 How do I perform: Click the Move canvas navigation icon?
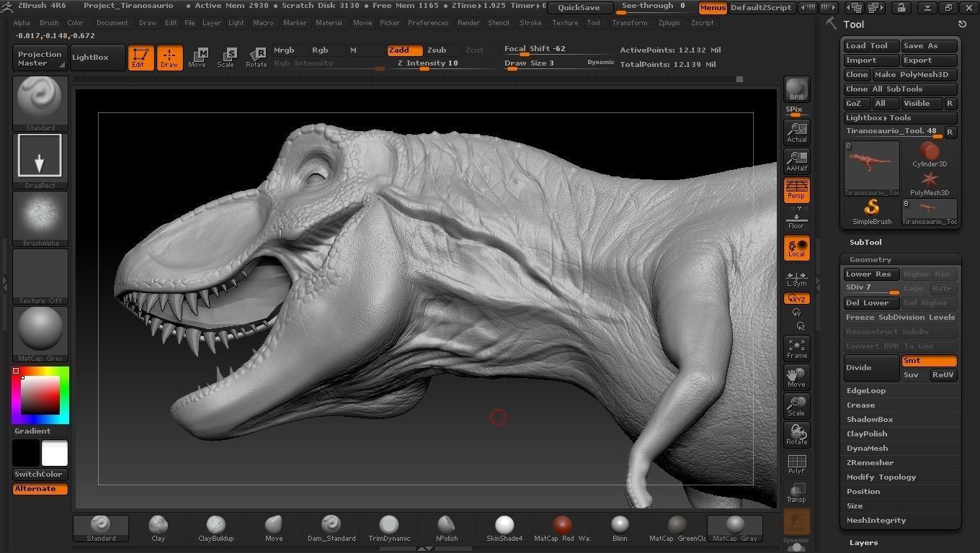point(796,377)
